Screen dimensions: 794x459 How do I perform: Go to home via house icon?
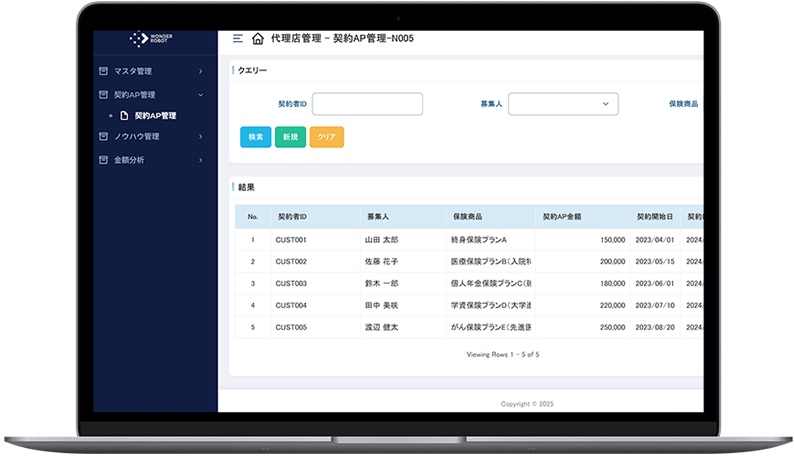pos(258,39)
